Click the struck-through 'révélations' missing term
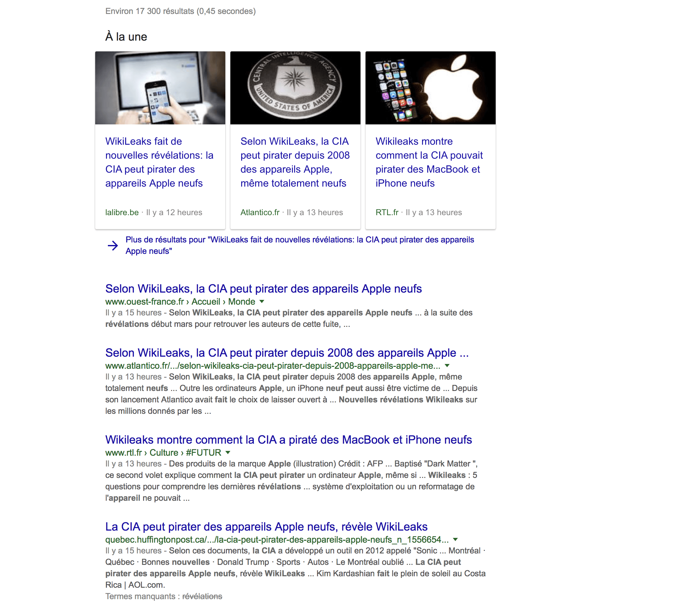Screen dimensions: 700x615 pyautogui.click(x=202, y=596)
